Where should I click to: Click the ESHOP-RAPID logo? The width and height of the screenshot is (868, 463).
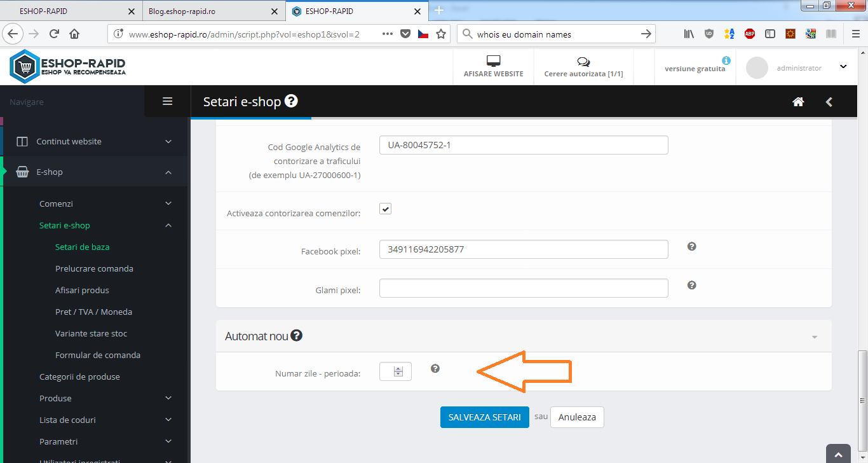click(68, 67)
